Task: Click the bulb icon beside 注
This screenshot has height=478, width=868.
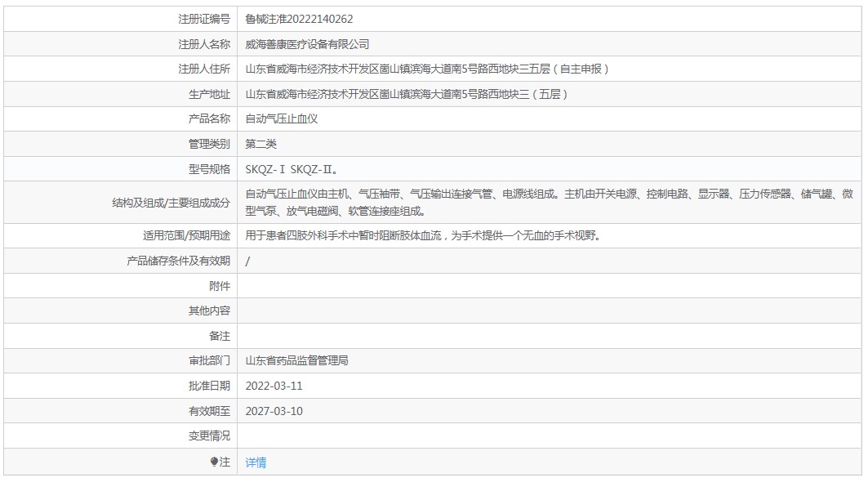Action: click(214, 462)
